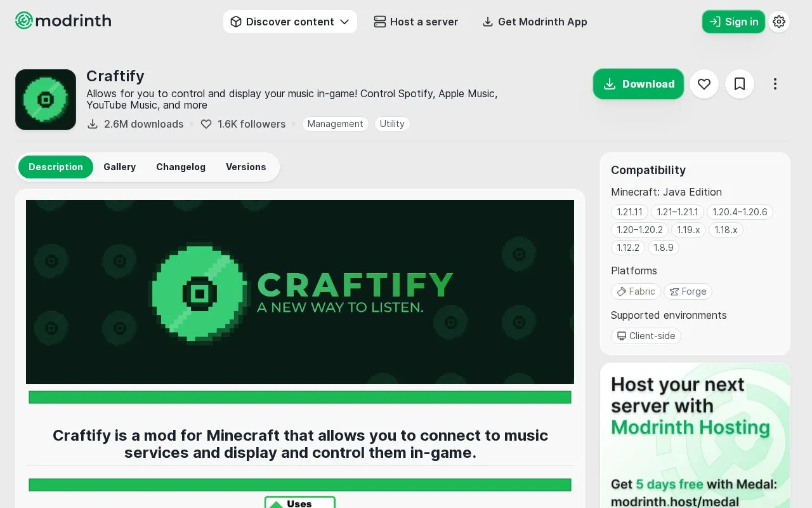Screen dimensions: 812x508
Task: Select the Management category tag
Action: coord(335,124)
